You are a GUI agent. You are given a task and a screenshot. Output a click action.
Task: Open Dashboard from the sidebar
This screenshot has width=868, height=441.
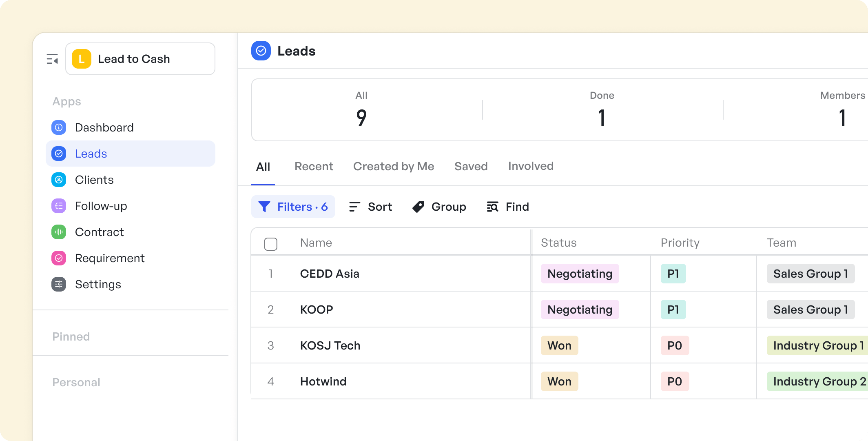click(131, 127)
